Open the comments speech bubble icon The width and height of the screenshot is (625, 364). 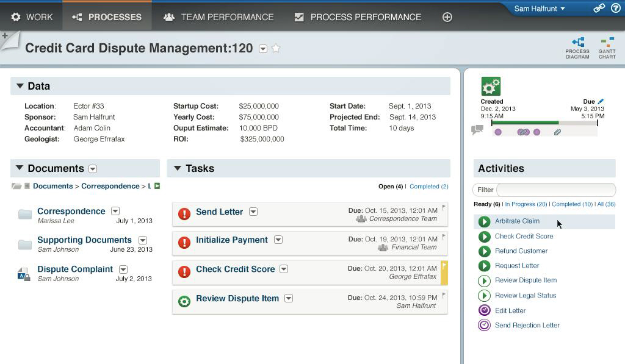pos(477,130)
